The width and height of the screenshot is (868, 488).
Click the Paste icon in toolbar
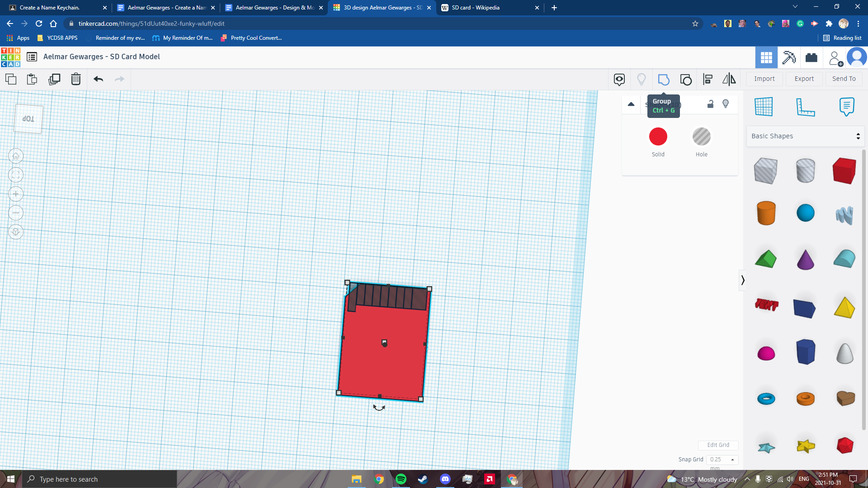pos(32,79)
